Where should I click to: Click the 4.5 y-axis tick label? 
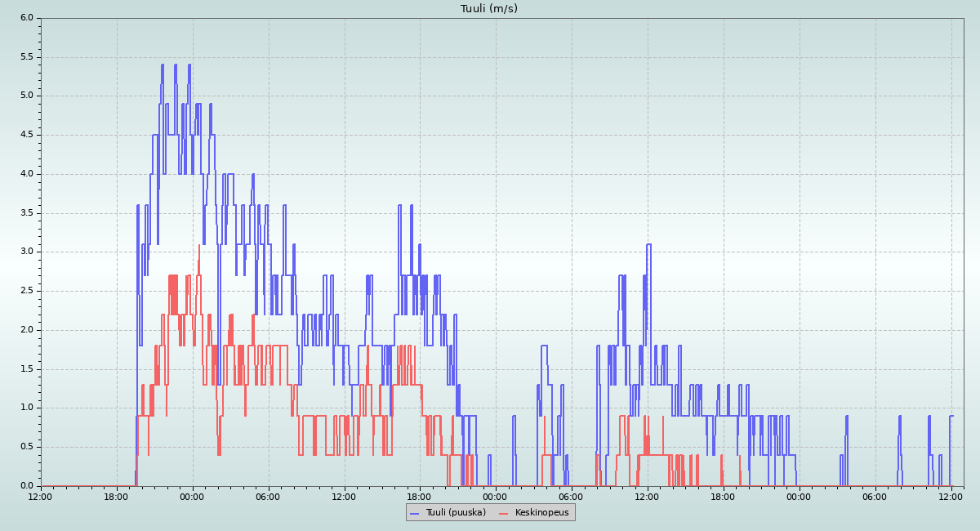click(27, 135)
